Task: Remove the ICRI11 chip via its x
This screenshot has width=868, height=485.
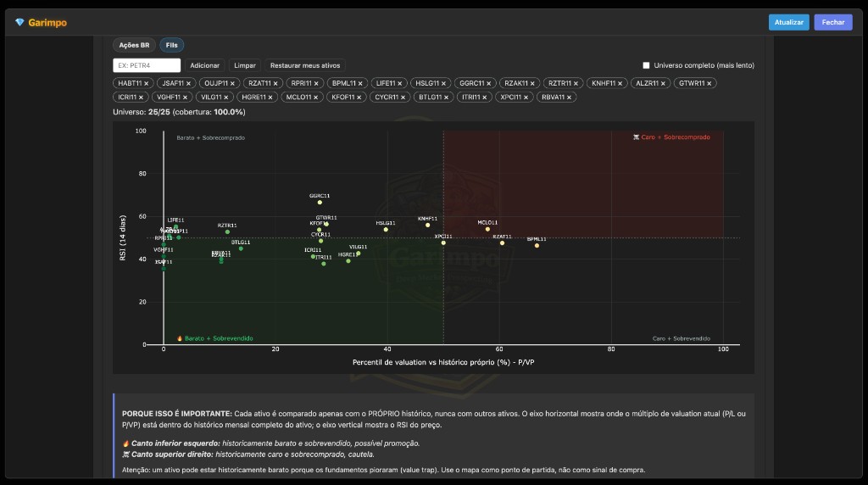Action: click(142, 98)
